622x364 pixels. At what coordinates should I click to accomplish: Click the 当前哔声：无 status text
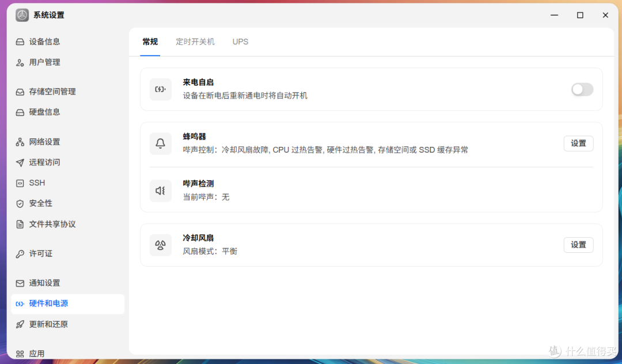click(206, 197)
